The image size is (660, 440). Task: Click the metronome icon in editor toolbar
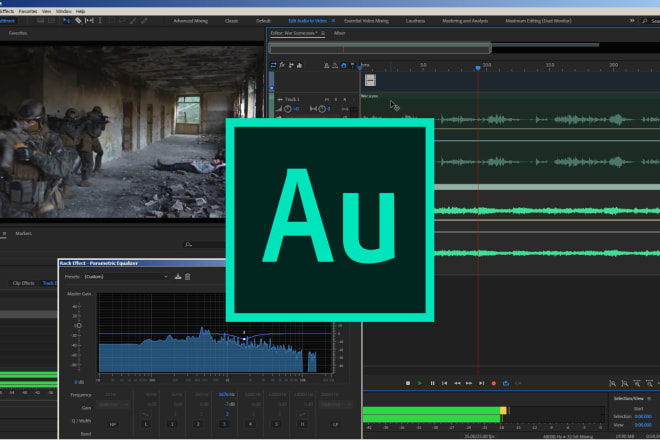326,65
